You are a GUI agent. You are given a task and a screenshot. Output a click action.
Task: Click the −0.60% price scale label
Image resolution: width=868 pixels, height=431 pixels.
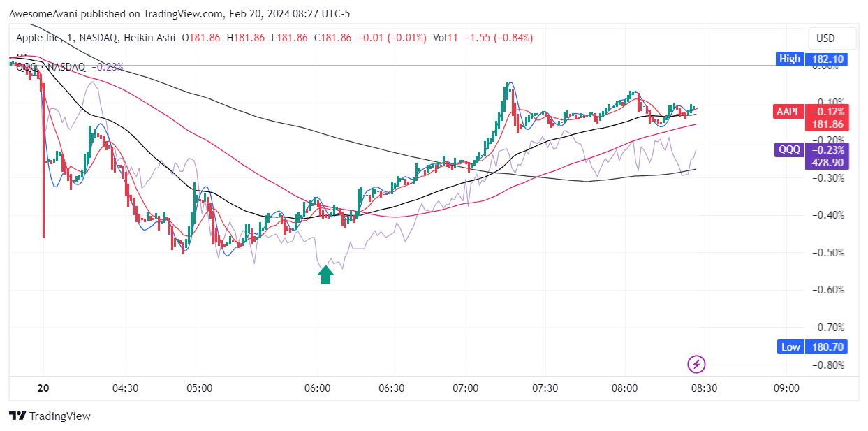tap(829, 289)
